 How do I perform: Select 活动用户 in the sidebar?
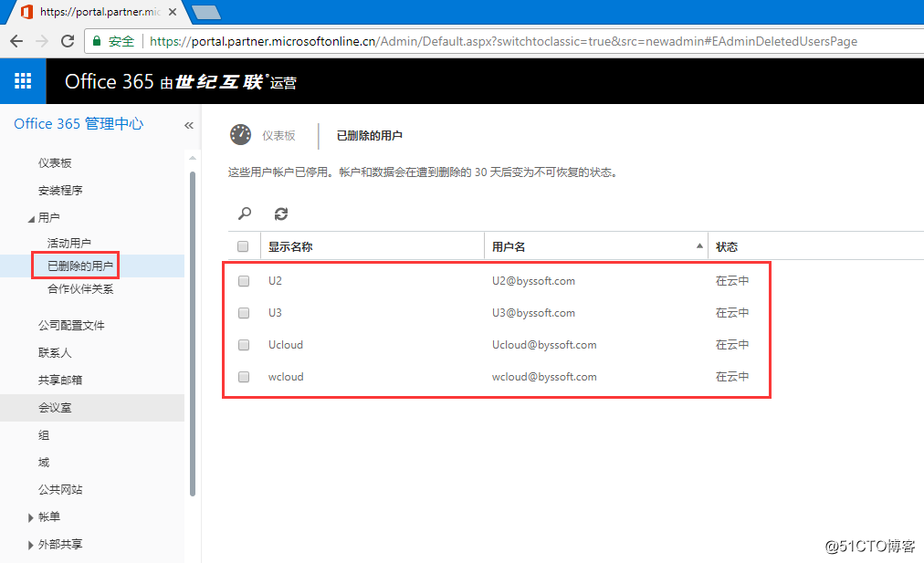coord(69,244)
